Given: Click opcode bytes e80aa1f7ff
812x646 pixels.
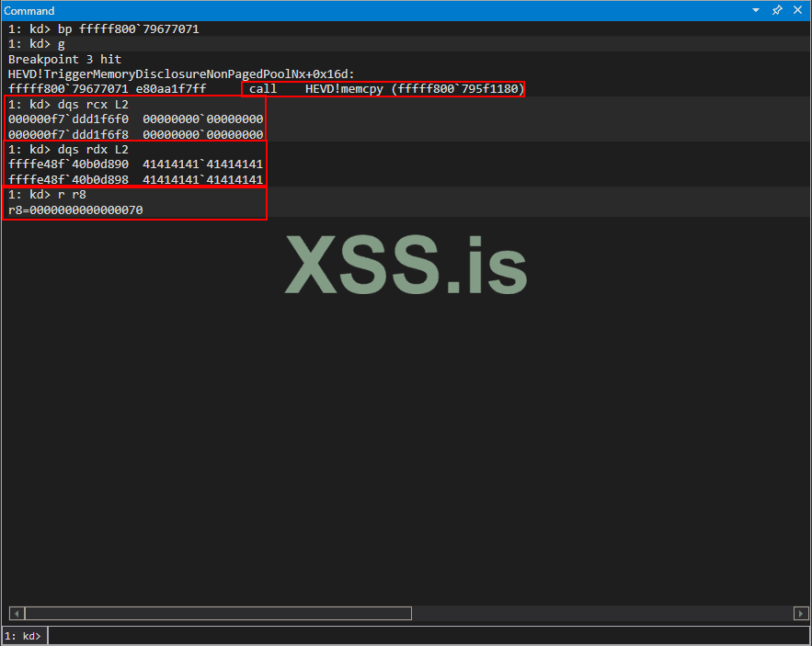Looking at the screenshot, I should pos(171,89).
